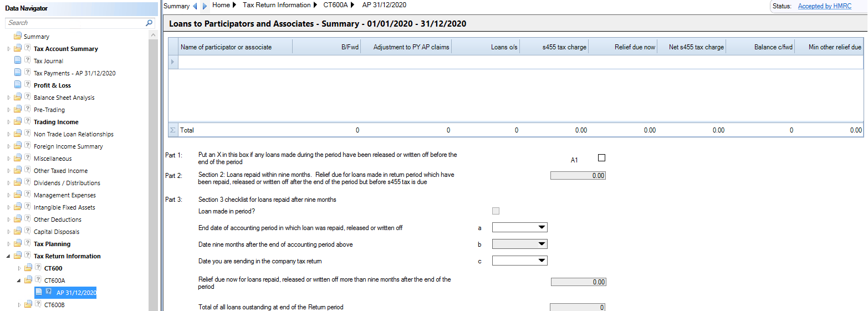Expand the Tax Planning node
868x311 pixels.
click(x=8, y=244)
